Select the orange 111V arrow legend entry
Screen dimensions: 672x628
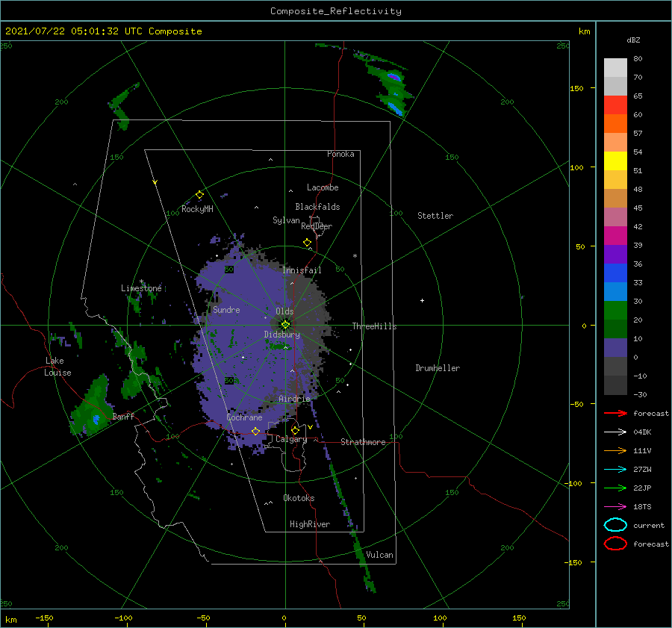[615, 450]
